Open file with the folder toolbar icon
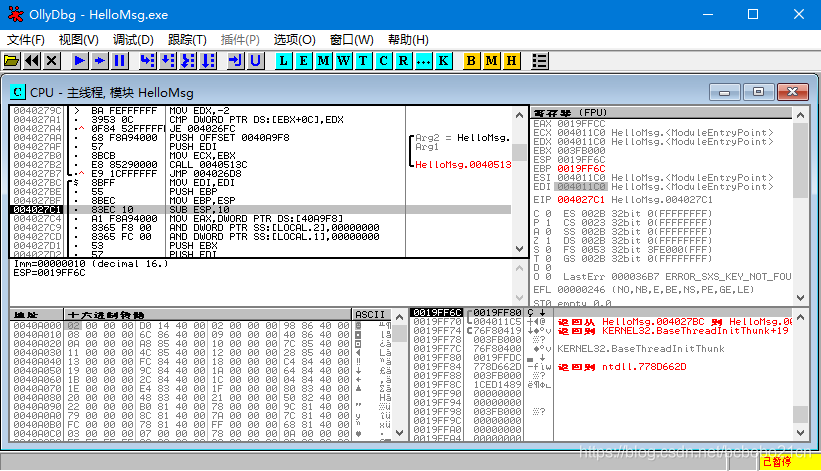Viewport: 821px width, 471px height. click(x=12, y=61)
